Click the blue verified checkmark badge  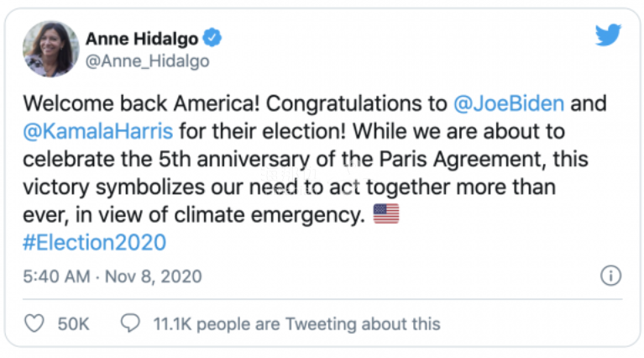[x=212, y=38]
